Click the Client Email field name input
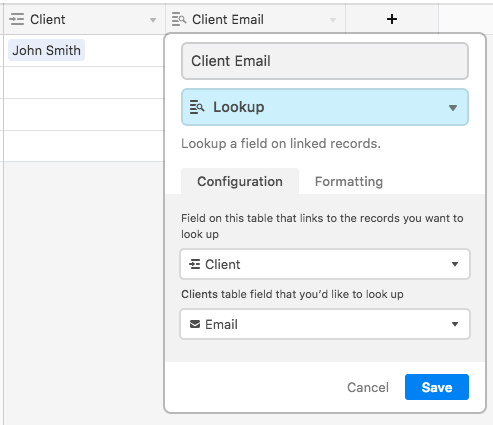 click(x=325, y=61)
